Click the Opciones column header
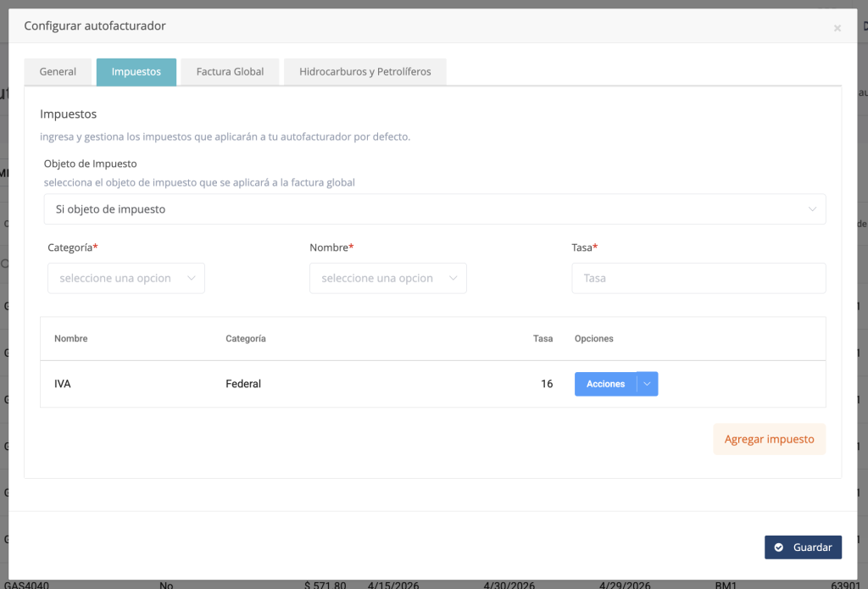The image size is (868, 589). click(594, 338)
